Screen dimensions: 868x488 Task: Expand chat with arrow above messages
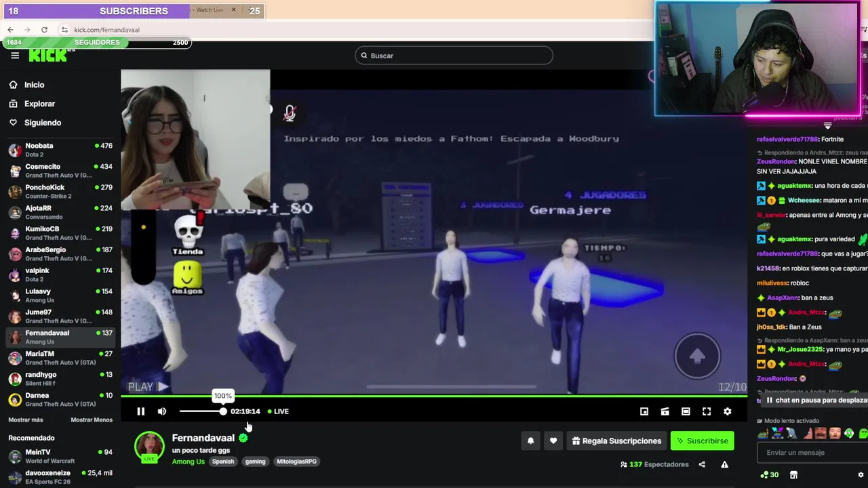pos(827,125)
